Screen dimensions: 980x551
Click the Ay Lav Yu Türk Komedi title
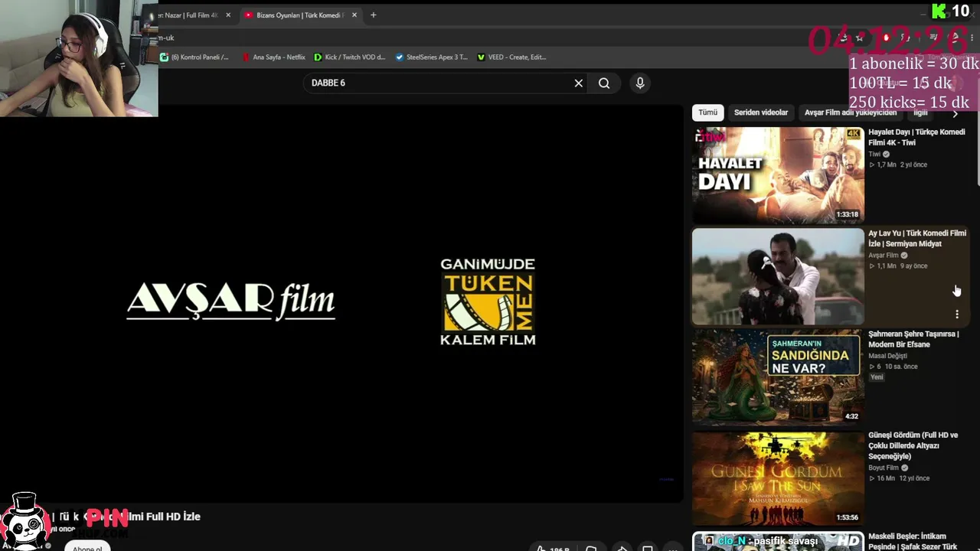[x=917, y=239]
